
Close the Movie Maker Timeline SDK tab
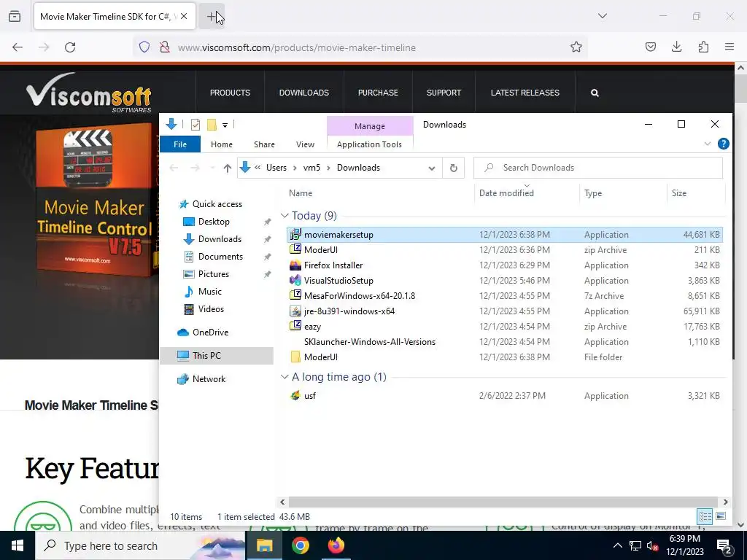[x=184, y=17]
